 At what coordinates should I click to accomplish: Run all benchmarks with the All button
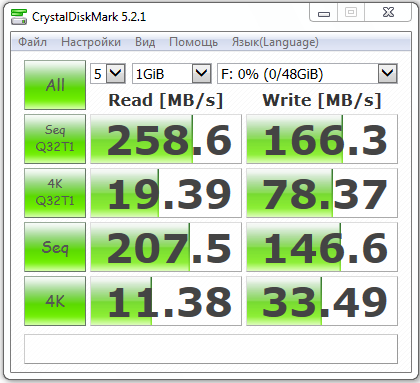(x=55, y=85)
